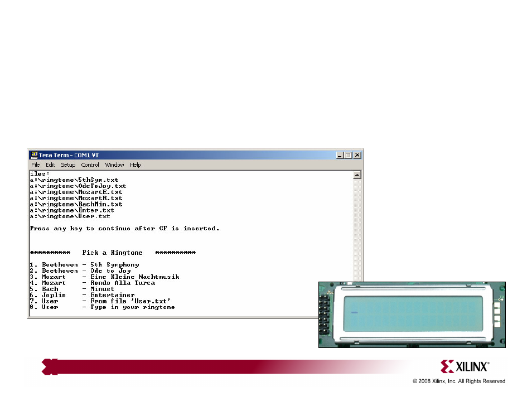Click the 'Pick a Ringtone' heading
Viewport: 532px width, 411px height.
coord(112,253)
